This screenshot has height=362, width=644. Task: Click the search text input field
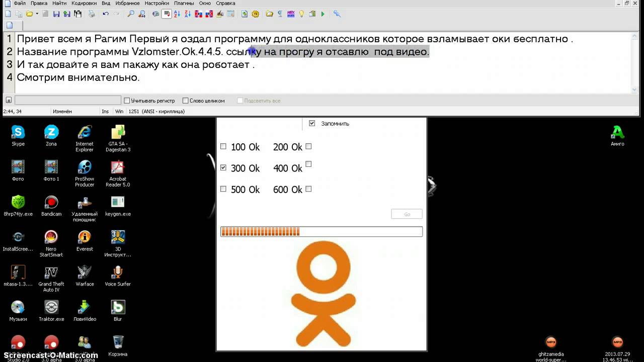(68, 101)
